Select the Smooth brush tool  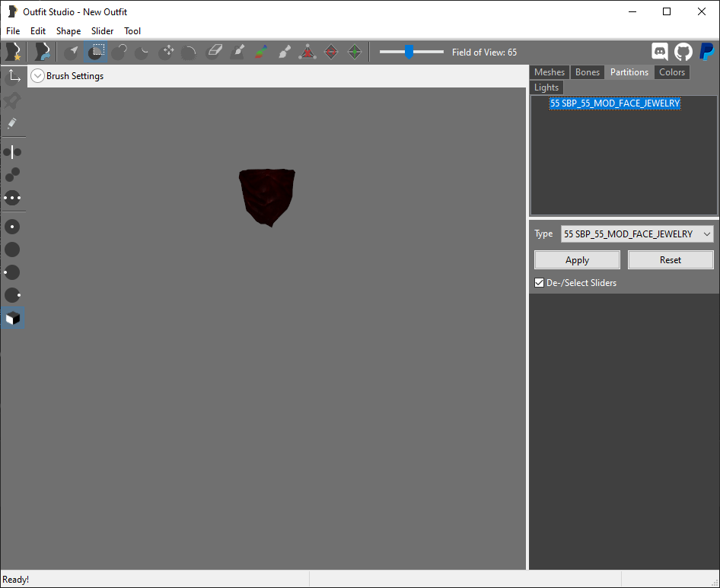click(190, 52)
